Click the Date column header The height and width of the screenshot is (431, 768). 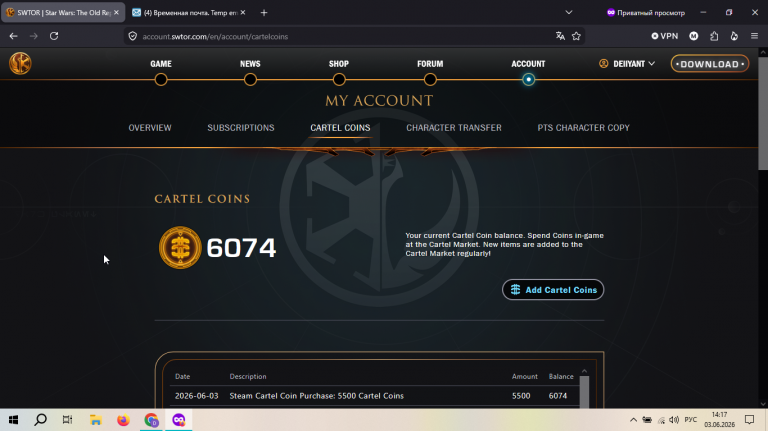(x=182, y=377)
